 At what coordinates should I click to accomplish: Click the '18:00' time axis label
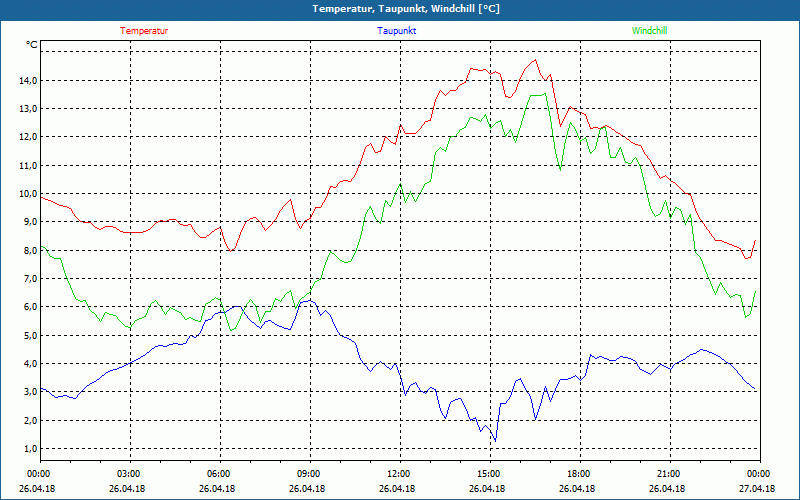pyautogui.click(x=578, y=474)
